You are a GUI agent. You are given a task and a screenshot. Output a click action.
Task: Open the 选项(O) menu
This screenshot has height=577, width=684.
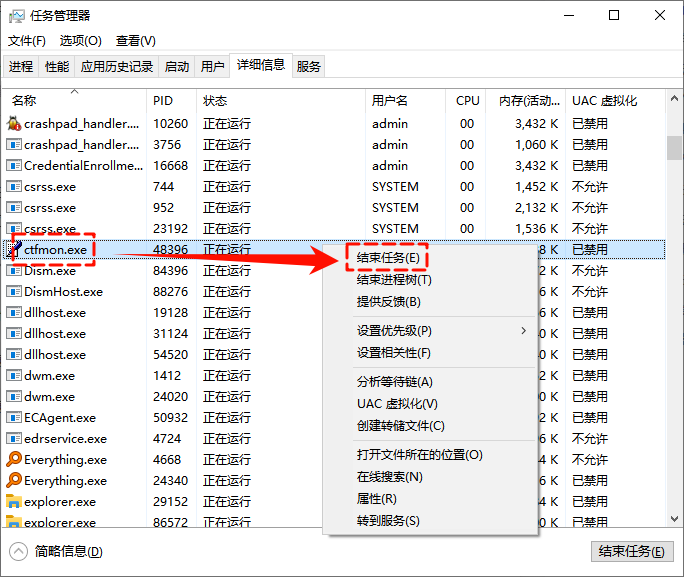[x=81, y=41]
